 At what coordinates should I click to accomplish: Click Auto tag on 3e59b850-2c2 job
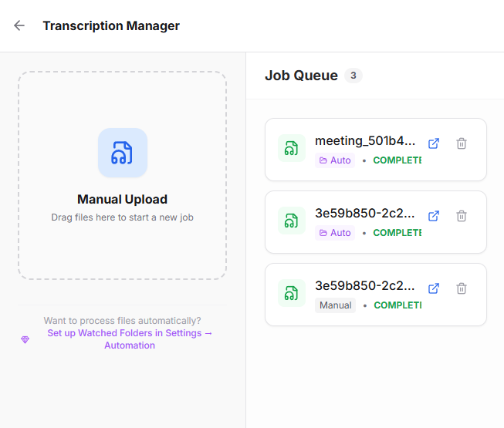pyautogui.click(x=335, y=233)
